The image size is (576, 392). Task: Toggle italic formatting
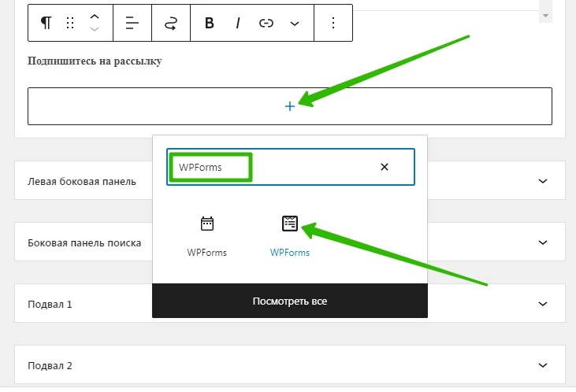coord(238,23)
